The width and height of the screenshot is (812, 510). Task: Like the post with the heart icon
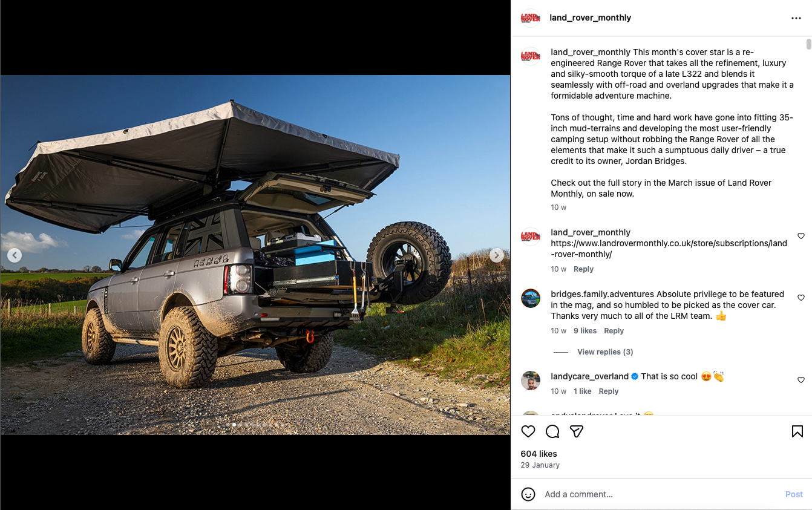(528, 431)
